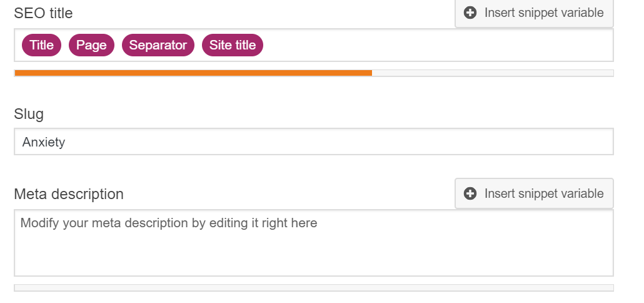Click the empty area in SEO title field
Viewport: 644px width, 303px height.
tap(438, 45)
